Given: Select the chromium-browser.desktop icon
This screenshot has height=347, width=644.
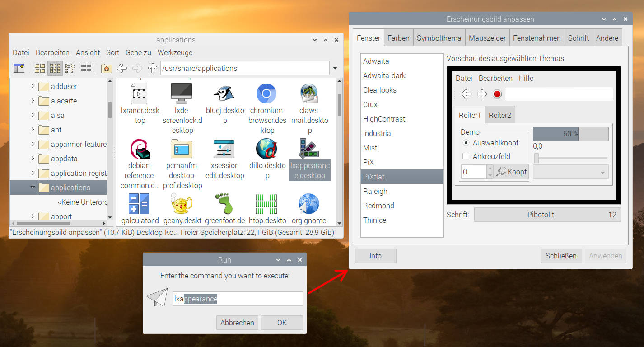Looking at the screenshot, I should click(266, 94).
